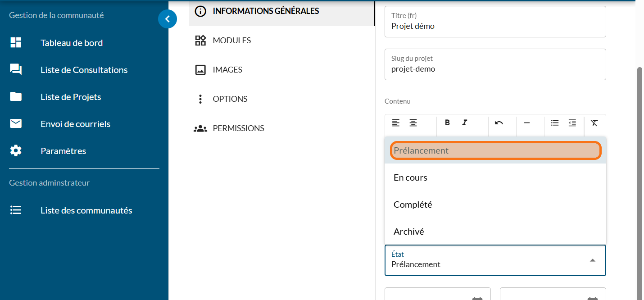Click the 'Slug du projet' input field
Image resolution: width=644 pixels, height=300 pixels.
pyautogui.click(x=495, y=69)
